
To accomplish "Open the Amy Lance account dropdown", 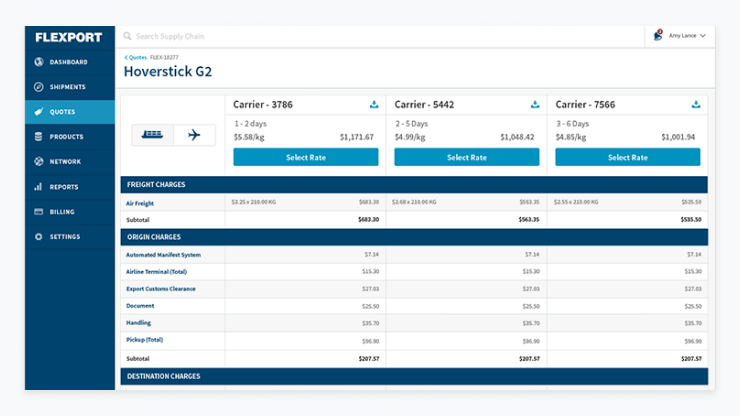I will pyautogui.click(x=687, y=35).
